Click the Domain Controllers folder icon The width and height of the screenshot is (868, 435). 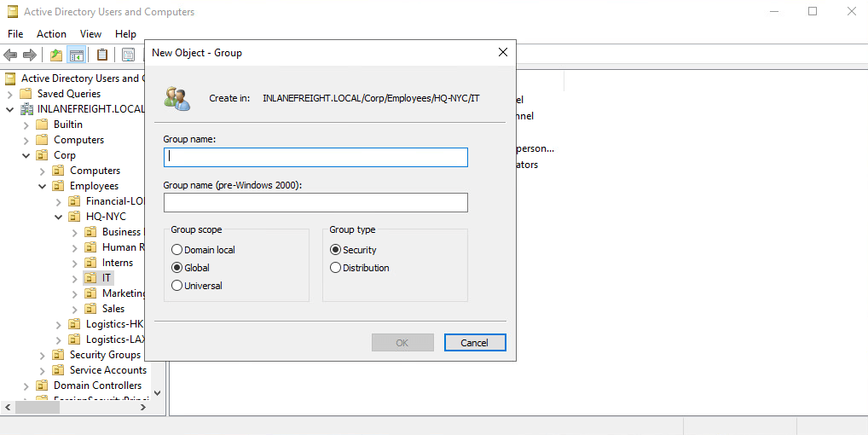(42, 386)
